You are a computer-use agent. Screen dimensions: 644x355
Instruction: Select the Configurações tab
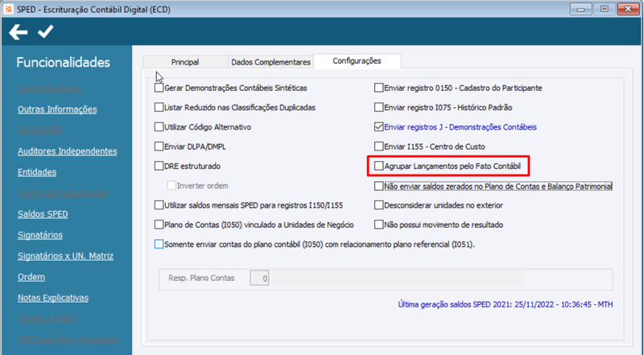357,61
